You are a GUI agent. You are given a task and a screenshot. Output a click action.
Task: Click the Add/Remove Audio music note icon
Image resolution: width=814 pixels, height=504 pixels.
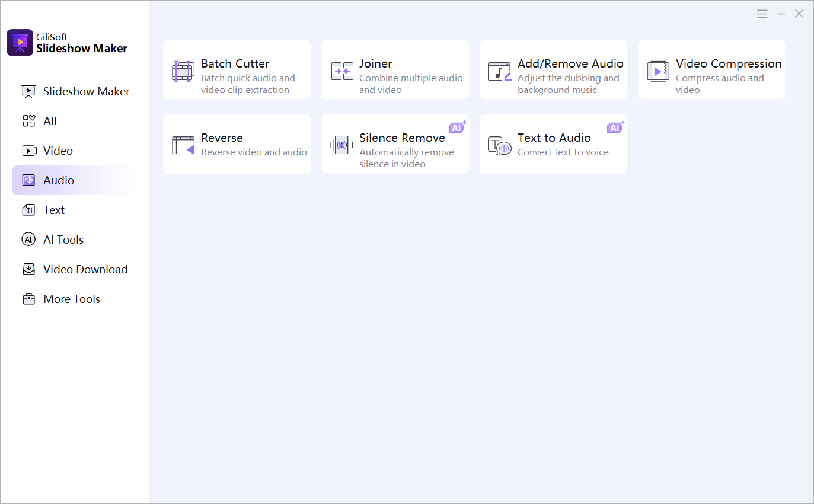[499, 71]
